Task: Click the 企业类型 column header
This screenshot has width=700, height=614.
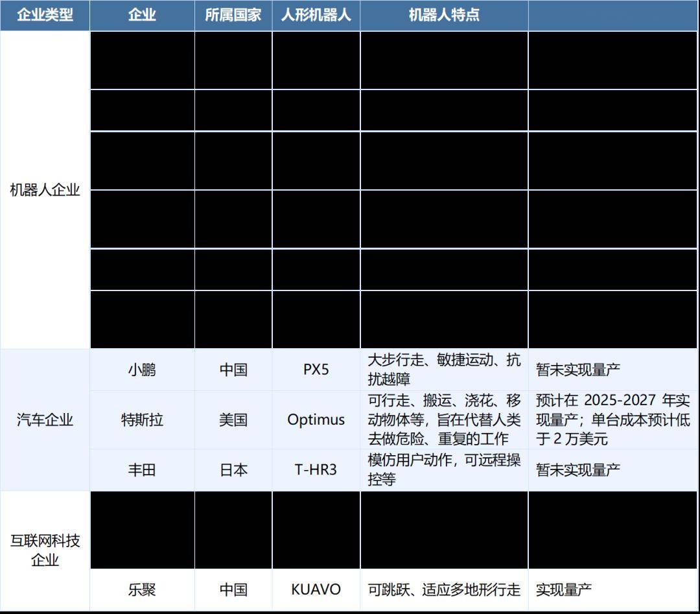Action: [45, 15]
